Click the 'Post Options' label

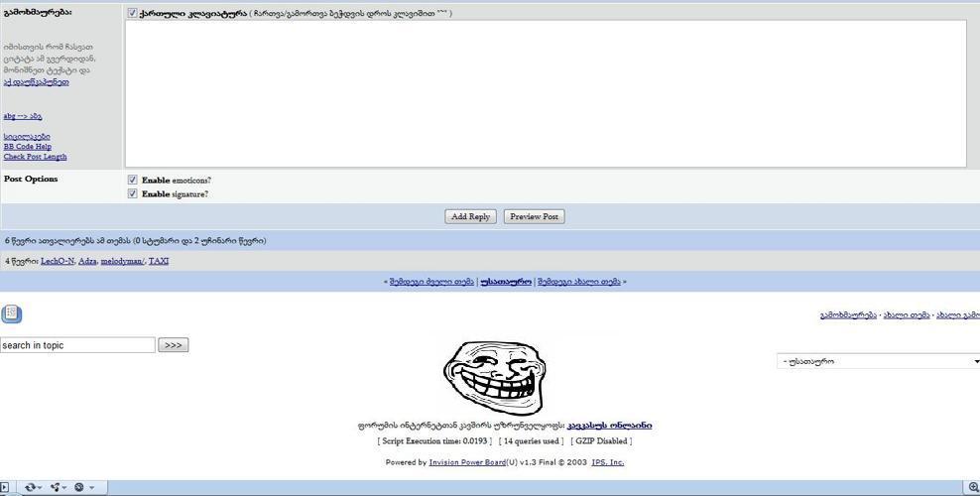pos(31,179)
